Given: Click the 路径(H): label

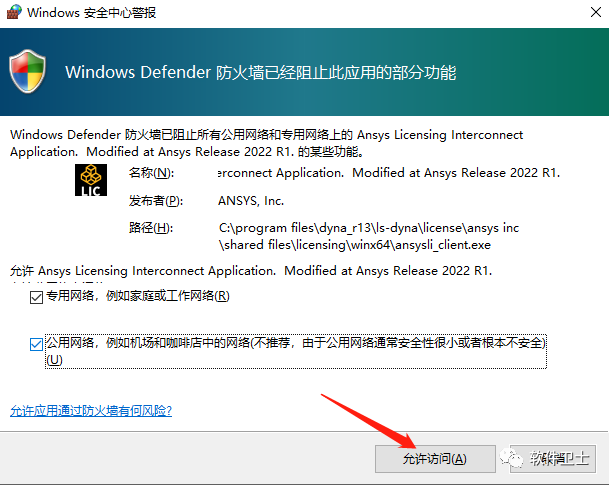Looking at the screenshot, I should pyautogui.click(x=151, y=228).
